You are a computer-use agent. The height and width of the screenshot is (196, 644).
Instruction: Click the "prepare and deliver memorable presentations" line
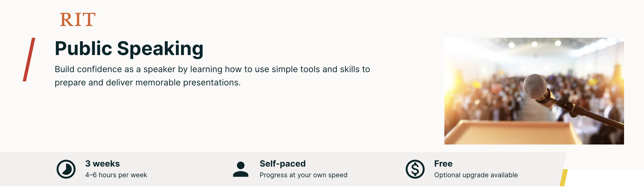click(148, 82)
